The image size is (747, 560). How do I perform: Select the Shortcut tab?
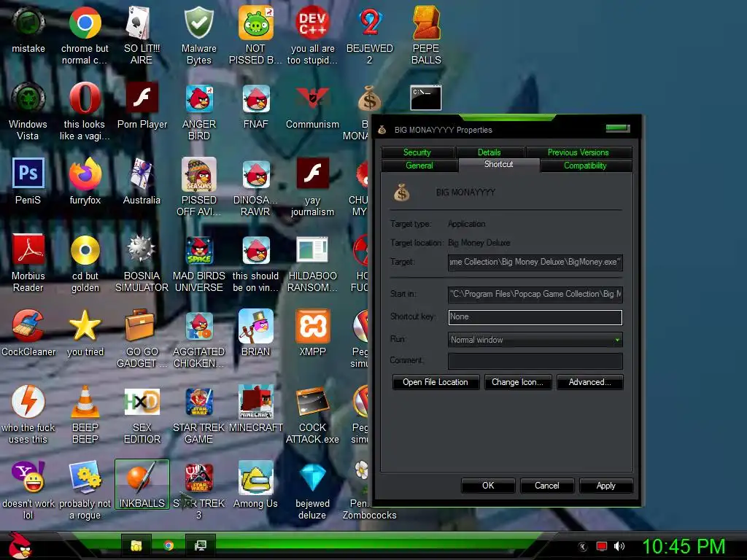coord(498,165)
